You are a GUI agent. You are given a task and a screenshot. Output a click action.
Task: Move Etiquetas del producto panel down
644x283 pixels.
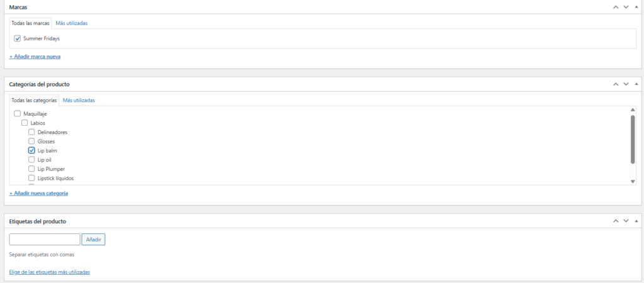[x=626, y=221]
